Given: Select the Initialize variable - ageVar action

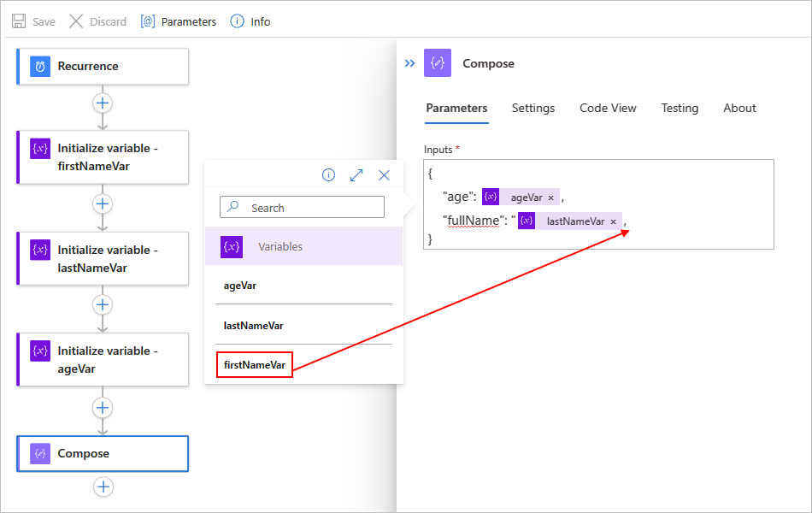Looking at the screenshot, I should (x=103, y=360).
